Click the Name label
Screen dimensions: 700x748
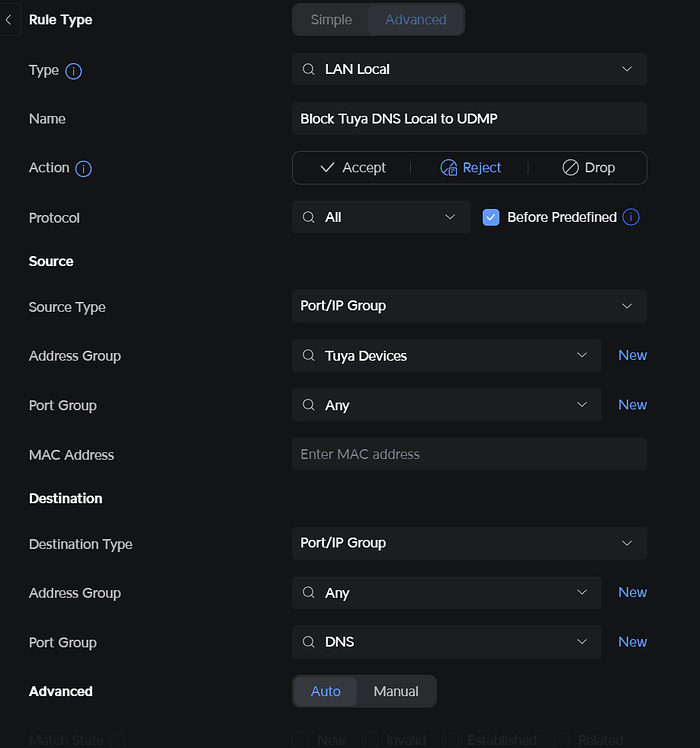(47, 119)
